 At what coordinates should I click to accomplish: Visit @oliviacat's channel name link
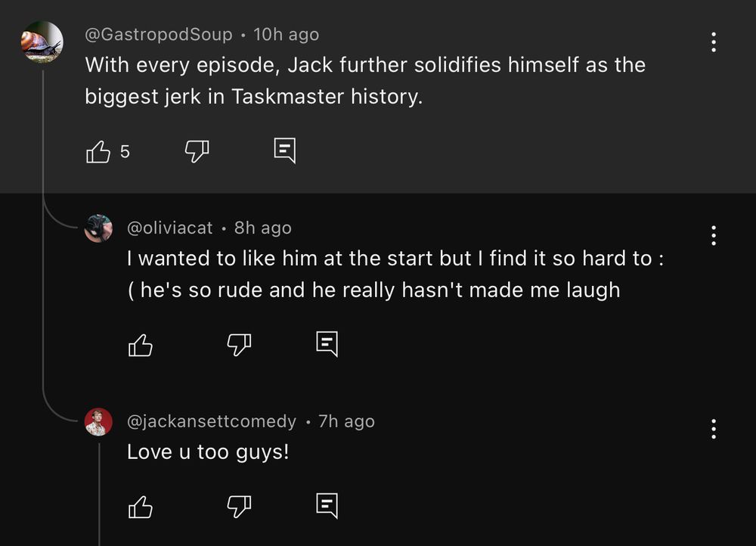point(171,228)
